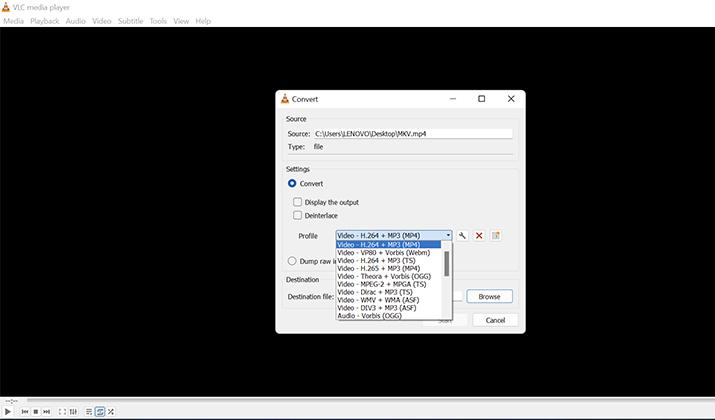715x420 pixels.
Task: Select the Convert radio button
Action: pos(292,183)
